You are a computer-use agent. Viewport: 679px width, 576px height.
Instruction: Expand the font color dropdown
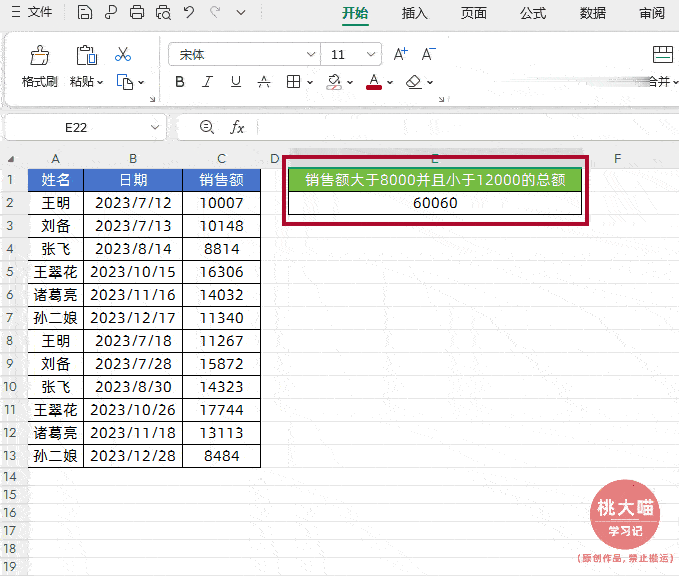[x=390, y=82]
